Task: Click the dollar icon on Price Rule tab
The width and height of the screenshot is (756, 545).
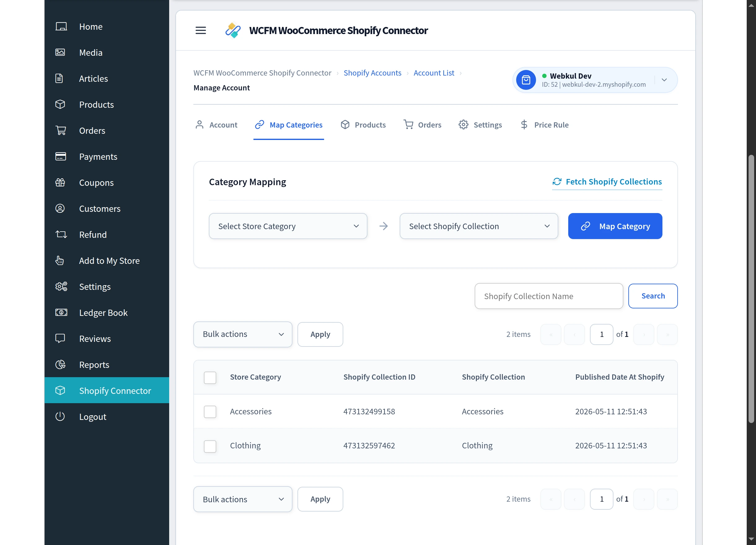Action: coord(524,124)
